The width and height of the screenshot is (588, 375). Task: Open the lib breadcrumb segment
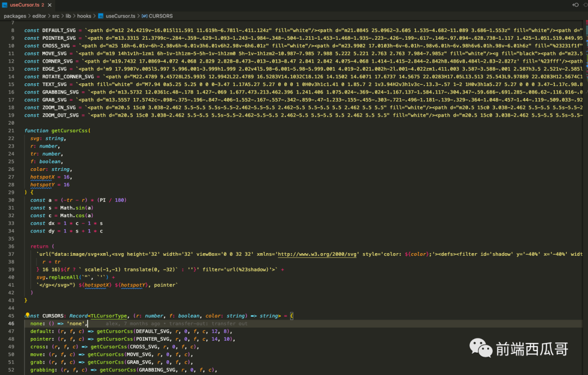[x=68, y=16]
